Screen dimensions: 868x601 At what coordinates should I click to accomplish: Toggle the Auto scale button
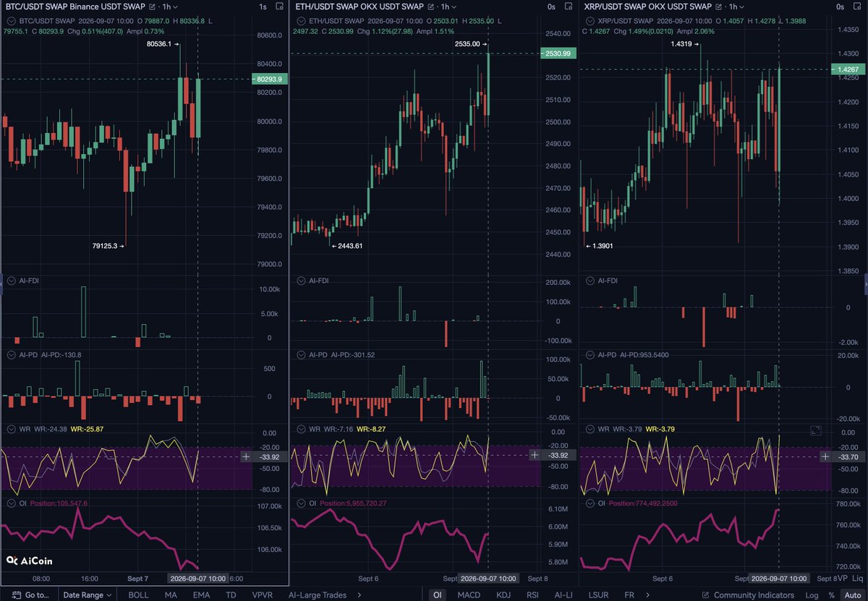pyautogui.click(x=851, y=595)
